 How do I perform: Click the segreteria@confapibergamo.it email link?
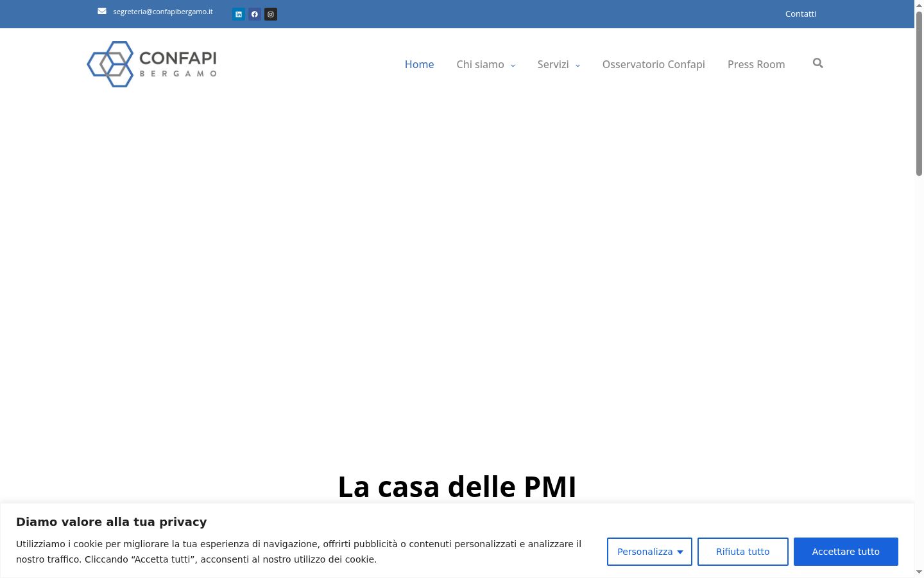pyautogui.click(x=163, y=12)
